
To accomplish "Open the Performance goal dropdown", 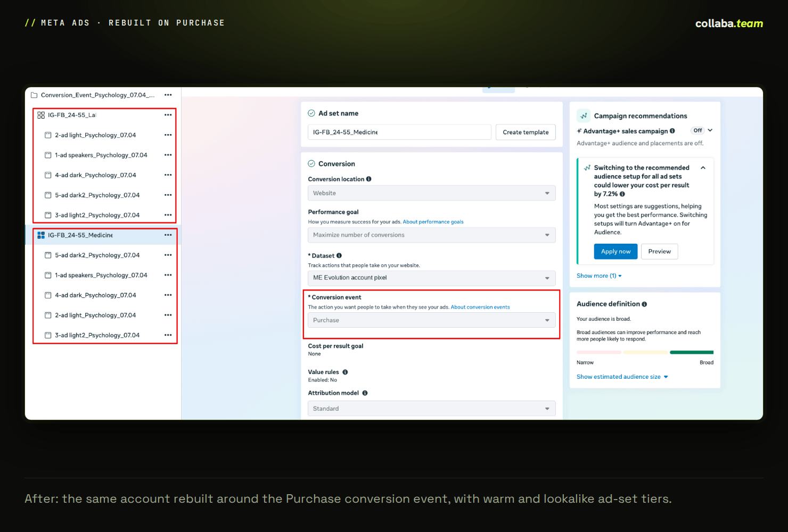I will (x=432, y=235).
